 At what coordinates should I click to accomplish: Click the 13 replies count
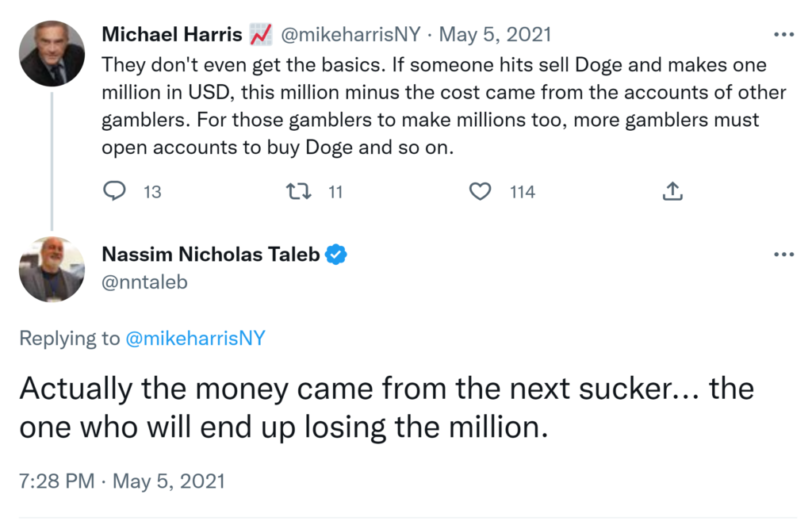(152, 192)
